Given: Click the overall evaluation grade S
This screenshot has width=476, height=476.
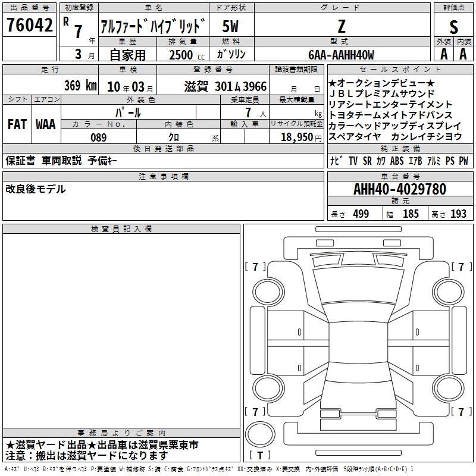Looking at the screenshot, I should coord(454,27).
